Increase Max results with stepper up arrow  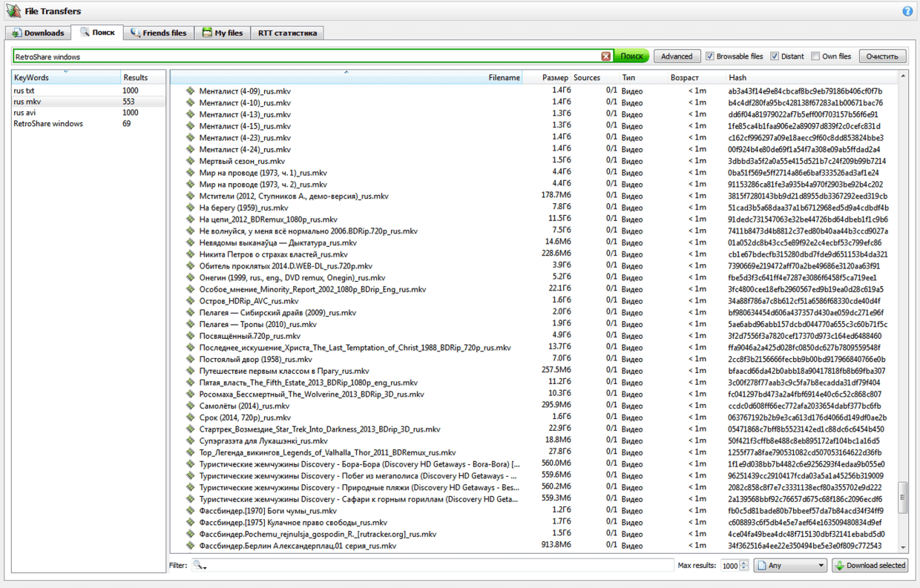(x=744, y=562)
